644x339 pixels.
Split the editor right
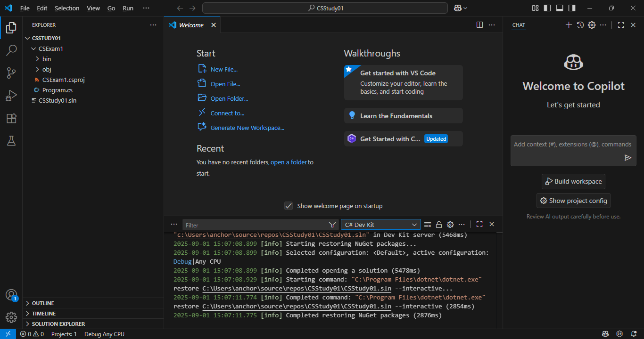479,25
